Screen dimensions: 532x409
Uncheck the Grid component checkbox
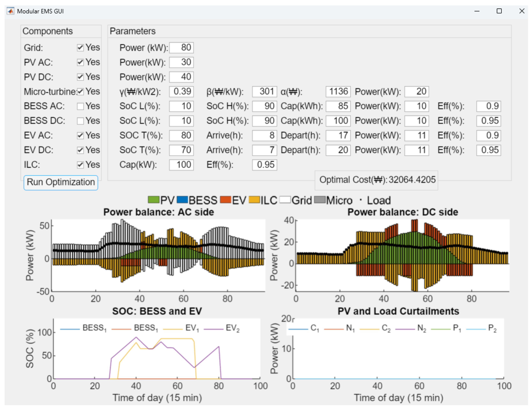[x=80, y=48]
